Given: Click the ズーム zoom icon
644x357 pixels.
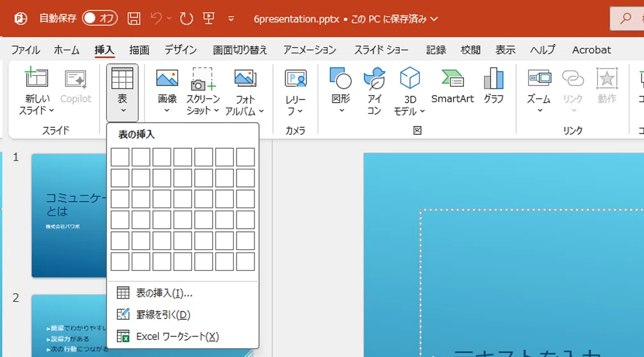Looking at the screenshot, I should click(x=540, y=78).
